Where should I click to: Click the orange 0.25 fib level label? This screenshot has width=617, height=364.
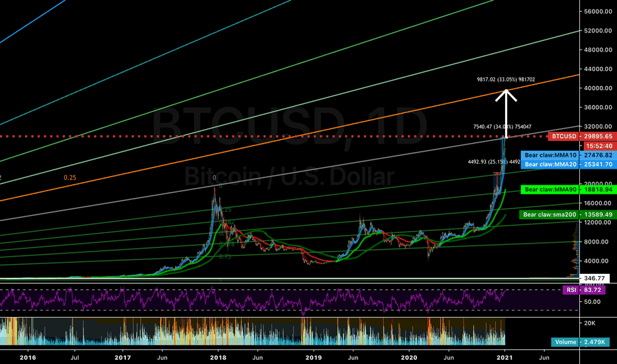pyautogui.click(x=70, y=178)
